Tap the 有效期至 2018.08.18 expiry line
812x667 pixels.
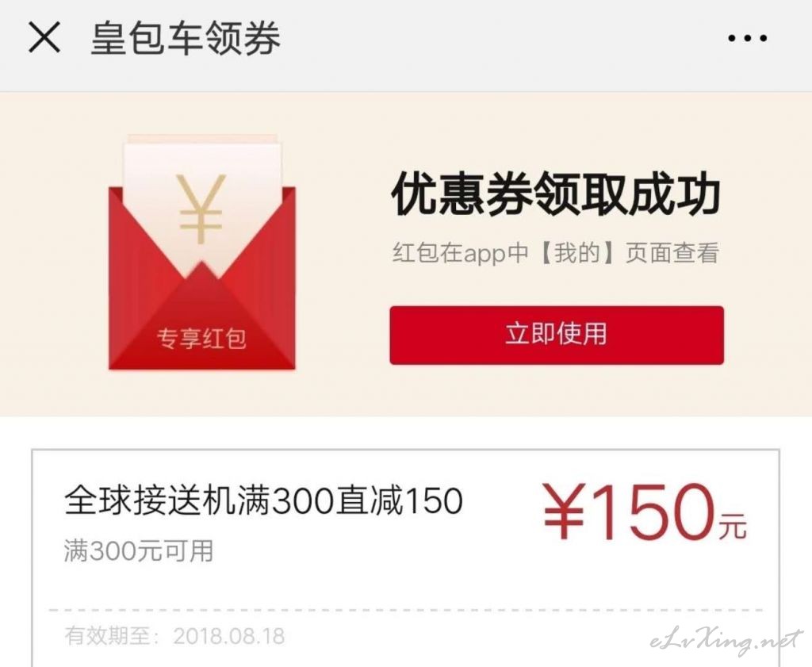coord(174,636)
